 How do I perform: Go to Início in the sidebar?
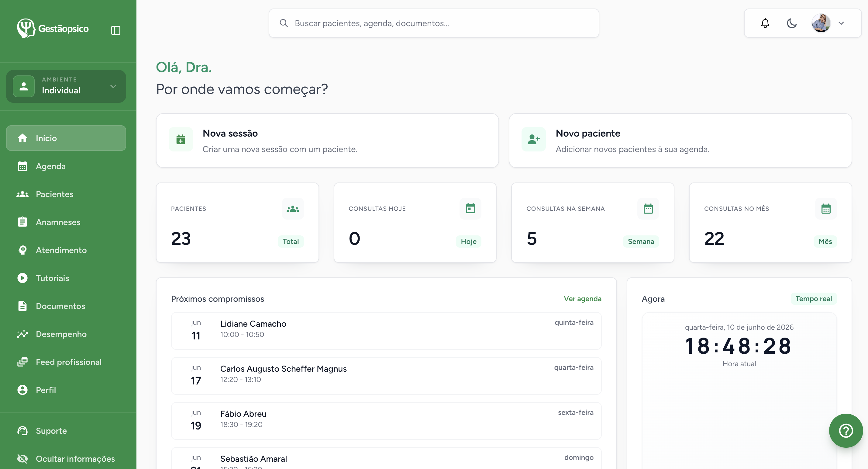tap(66, 138)
